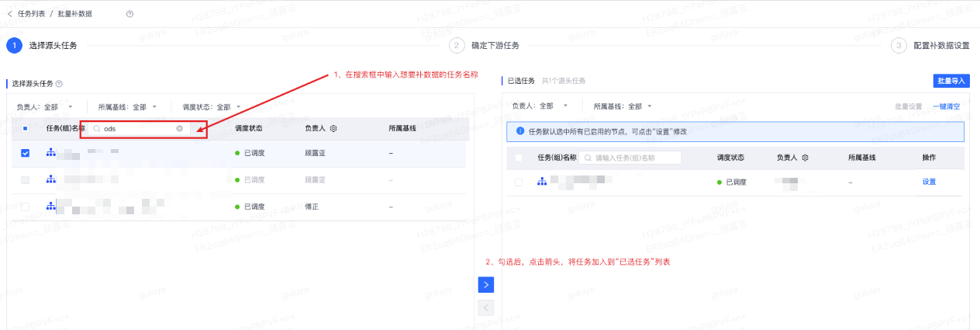Open the 负责人 filter dropdown in 已选任务 panel
The height and width of the screenshot is (330, 980).
(540, 106)
